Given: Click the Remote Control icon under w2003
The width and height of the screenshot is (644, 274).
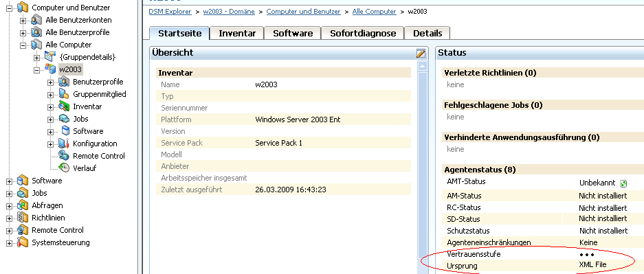Looking at the screenshot, I should pos(64,155).
